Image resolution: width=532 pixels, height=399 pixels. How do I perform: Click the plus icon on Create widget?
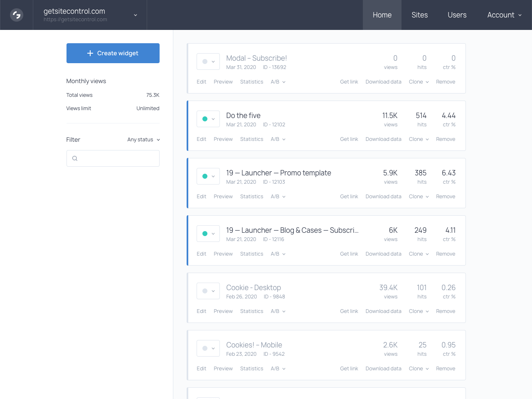click(90, 53)
